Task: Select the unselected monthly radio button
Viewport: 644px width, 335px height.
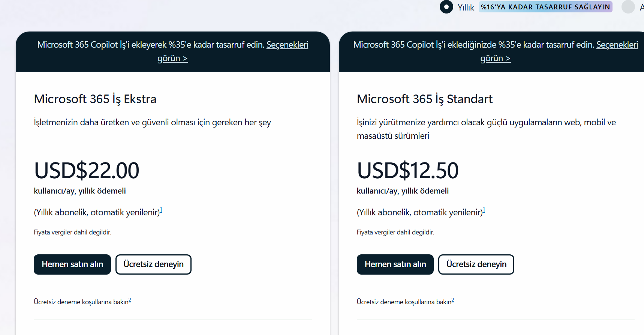Action: pyautogui.click(x=628, y=7)
